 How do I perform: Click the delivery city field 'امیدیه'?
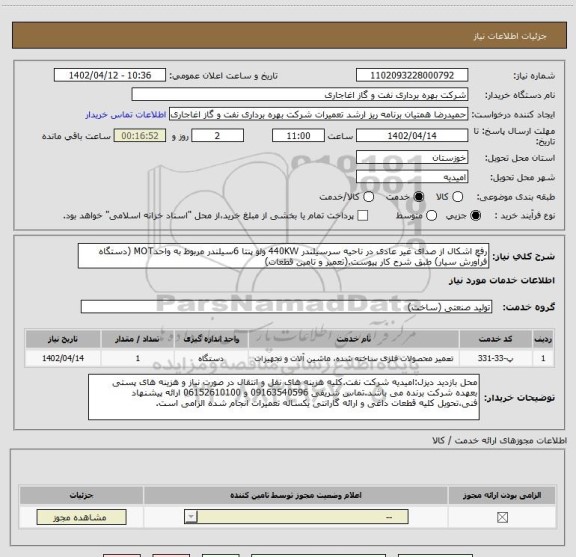point(412,177)
